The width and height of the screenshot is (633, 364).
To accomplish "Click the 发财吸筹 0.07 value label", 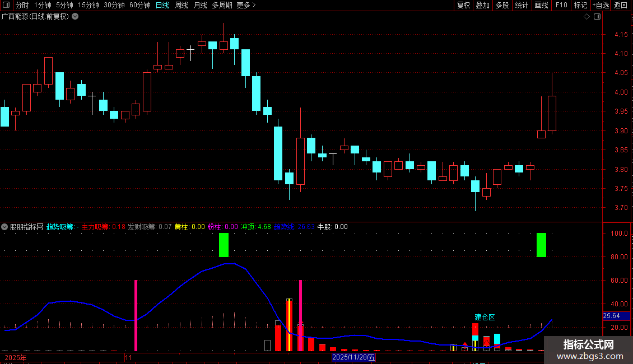I will click(150, 227).
